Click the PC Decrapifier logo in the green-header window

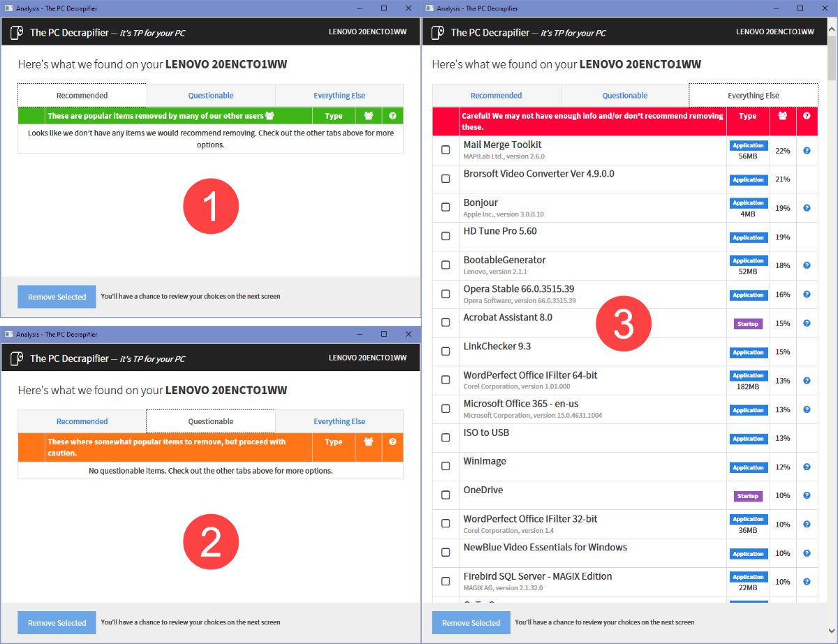(17, 32)
